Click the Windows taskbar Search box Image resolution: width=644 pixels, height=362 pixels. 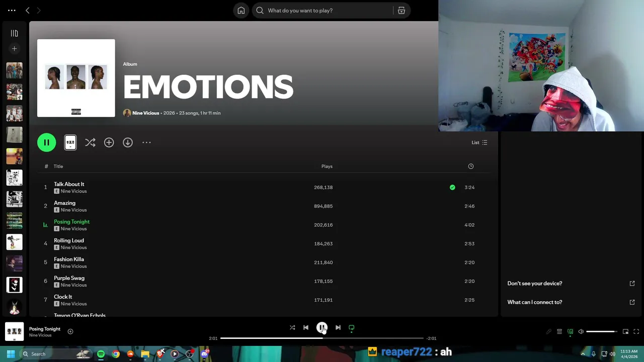coord(56,354)
